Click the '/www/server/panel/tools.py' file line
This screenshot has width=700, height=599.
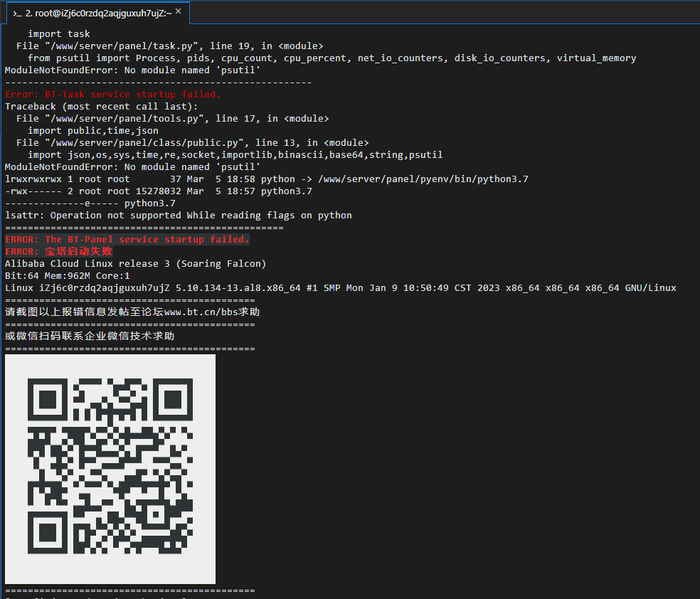pos(172,118)
